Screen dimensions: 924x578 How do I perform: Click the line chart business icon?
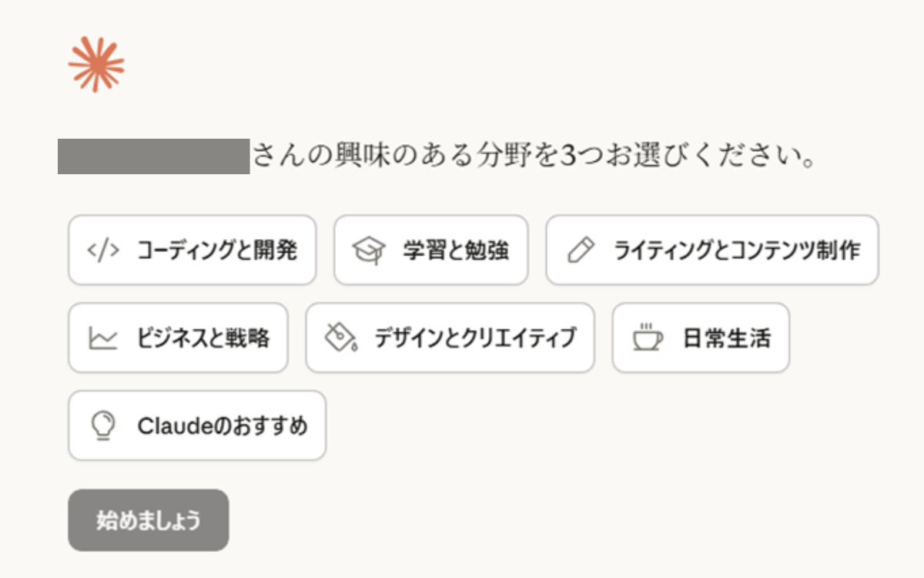pyautogui.click(x=103, y=338)
